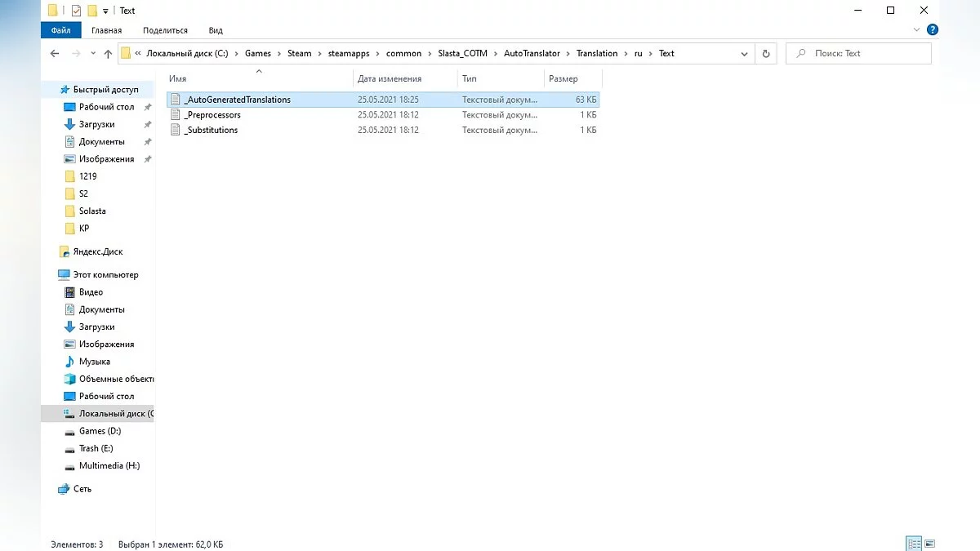
Task: Go to Steam in the address path
Action: coord(299,53)
